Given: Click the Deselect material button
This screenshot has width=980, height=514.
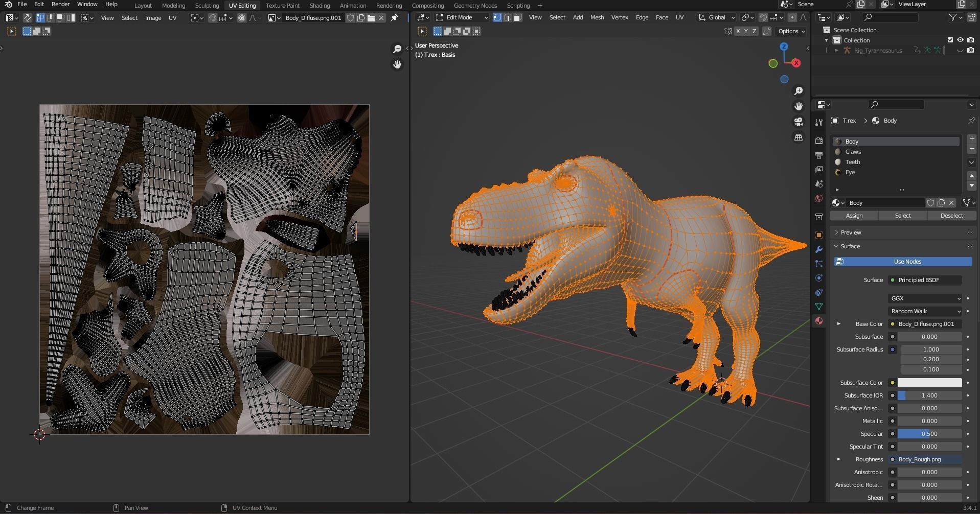Looking at the screenshot, I should [951, 216].
